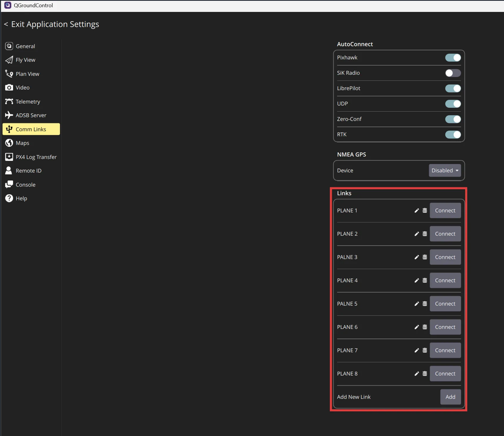The image size is (504, 436).
Task: Click the QGroundControl app logo icon
Action: click(x=8, y=5)
